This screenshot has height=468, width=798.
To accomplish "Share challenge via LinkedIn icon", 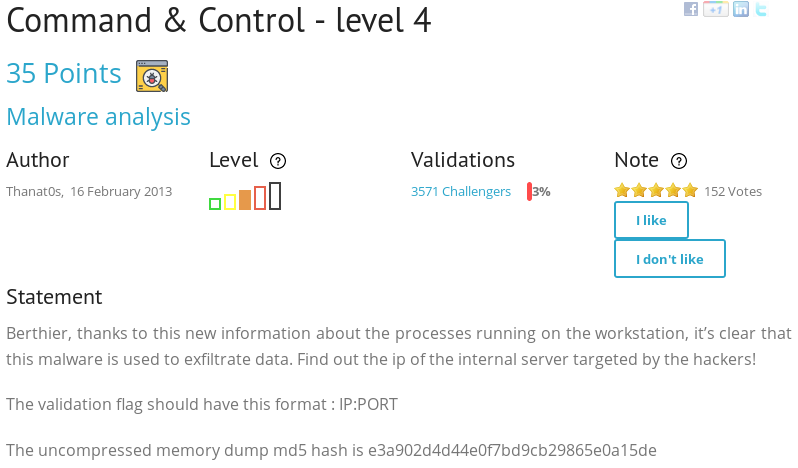I will (741, 9).
